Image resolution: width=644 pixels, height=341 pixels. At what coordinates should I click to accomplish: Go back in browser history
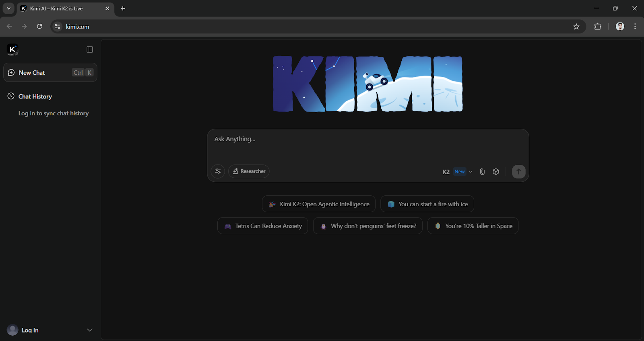click(x=9, y=27)
